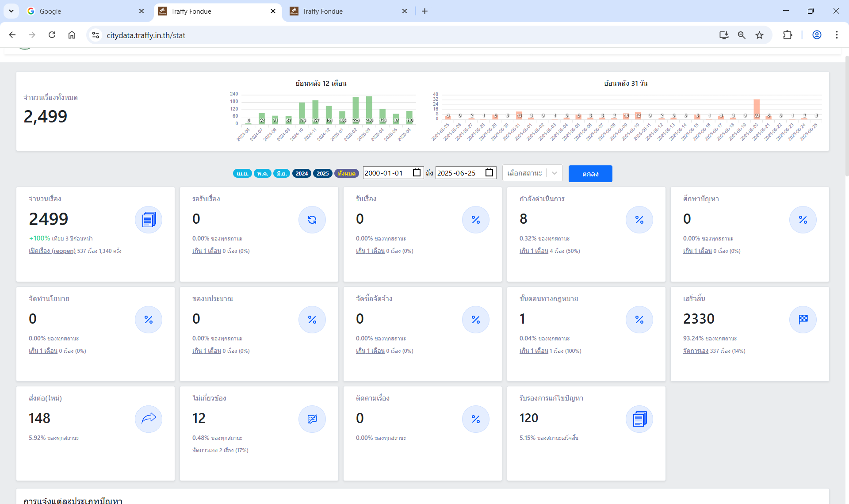The width and height of the screenshot is (849, 504).
Task: Open the browser extensions puzzle icon
Action: pyautogui.click(x=788, y=35)
